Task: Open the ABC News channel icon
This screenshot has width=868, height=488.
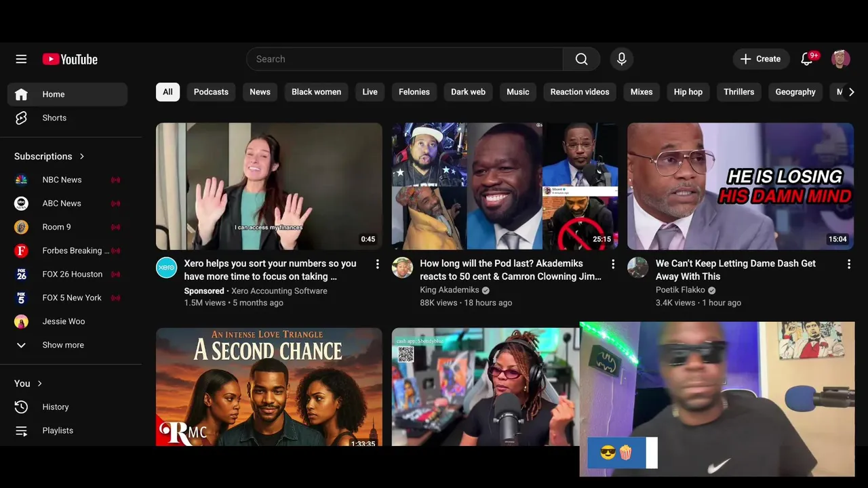Action: [21, 203]
